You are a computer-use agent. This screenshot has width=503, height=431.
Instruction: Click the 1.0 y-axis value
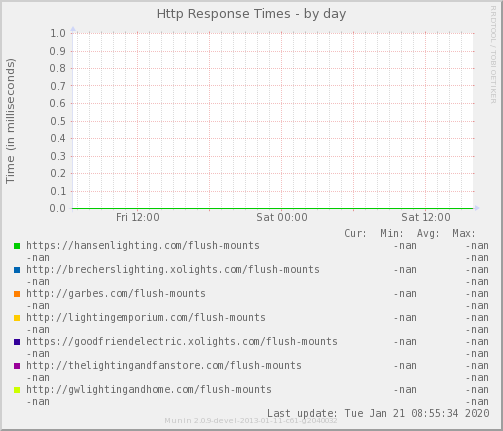(x=58, y=33)
